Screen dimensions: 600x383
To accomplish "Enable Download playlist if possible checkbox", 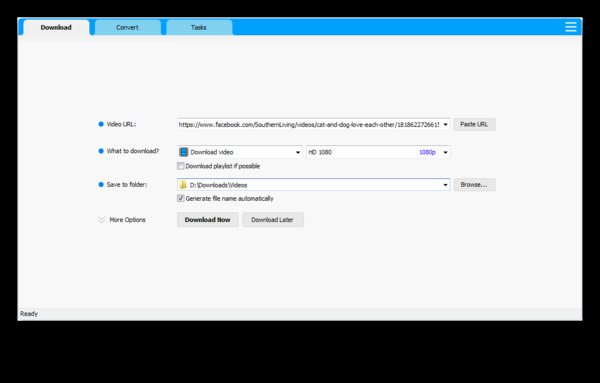I will (x=181, y=166).
